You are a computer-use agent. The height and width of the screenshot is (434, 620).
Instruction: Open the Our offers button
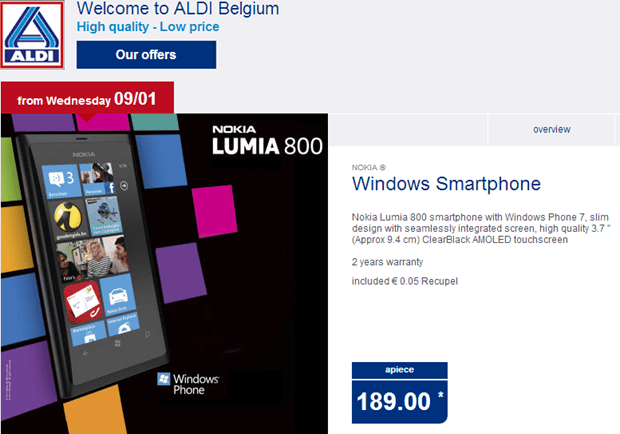[146, 55]
